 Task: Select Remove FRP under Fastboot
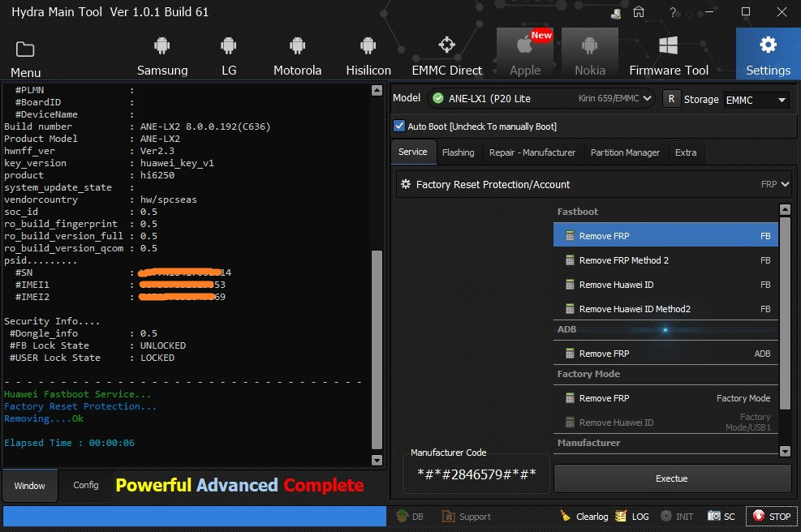(665, 236)
